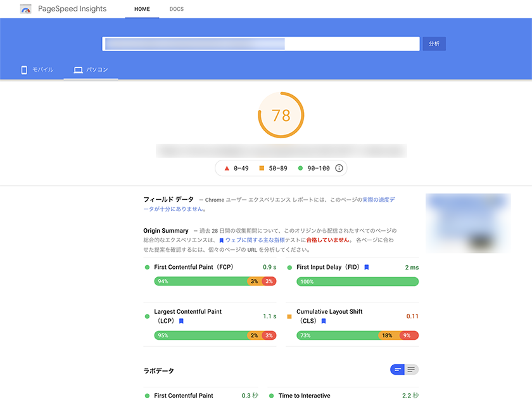Expand the Time to Interactive lab metric
This screenshot has width=532, height=402.
pyautogui.click(x=305, y=396)
